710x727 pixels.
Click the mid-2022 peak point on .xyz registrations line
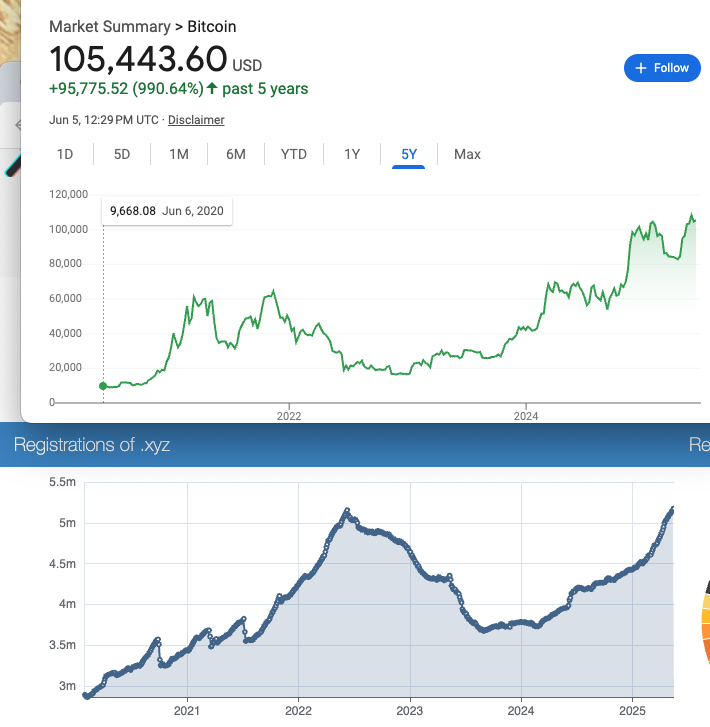pos(347,510)
